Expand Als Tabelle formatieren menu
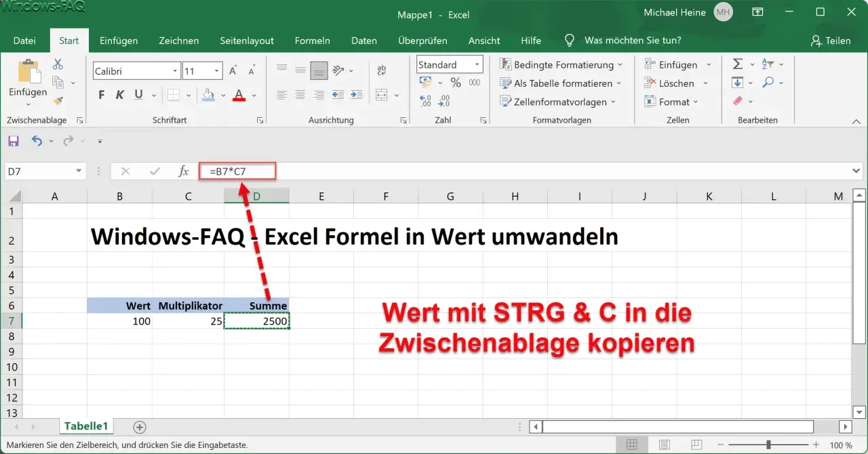 click(x=559, y=83)
